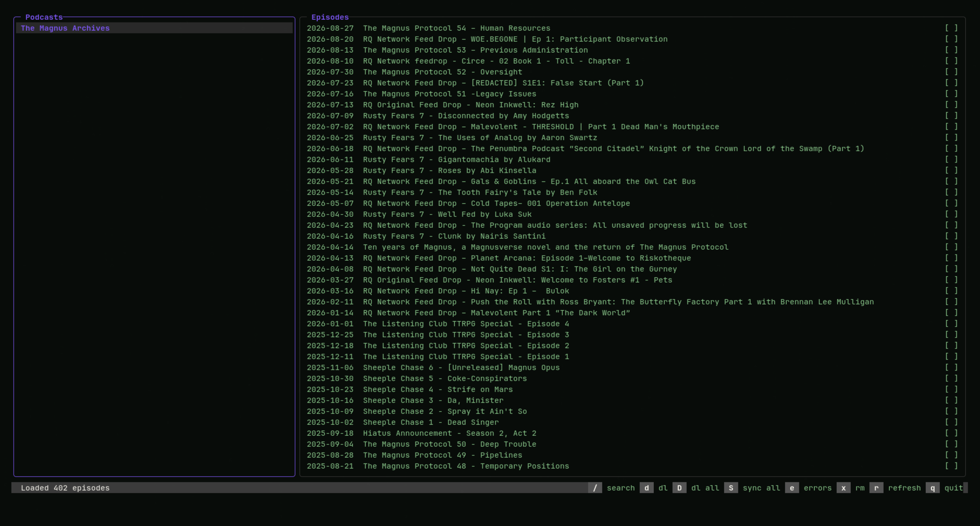Select The Penumbra Podcast Second Citadel episode
This screenshot has height=526, width=980.
[x=632, y=149]
